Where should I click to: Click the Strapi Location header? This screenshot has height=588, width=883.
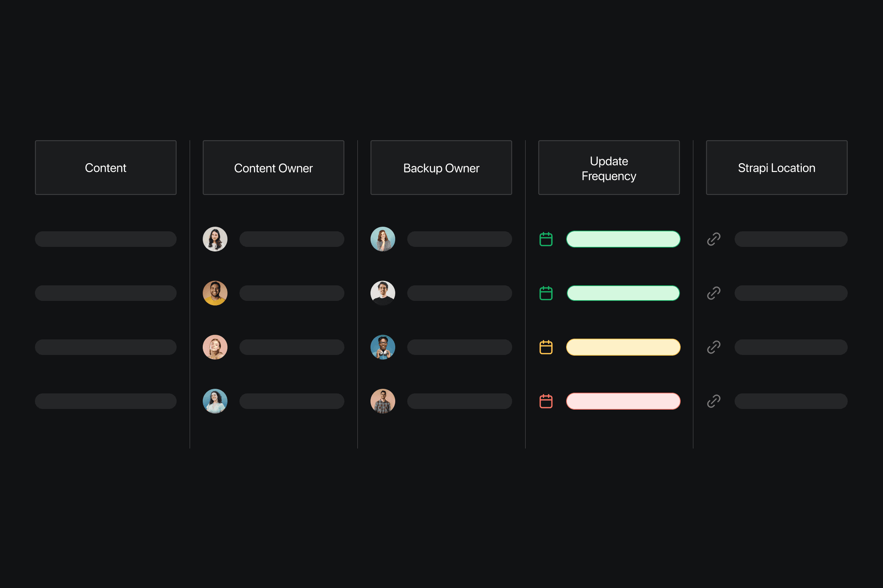777,168
